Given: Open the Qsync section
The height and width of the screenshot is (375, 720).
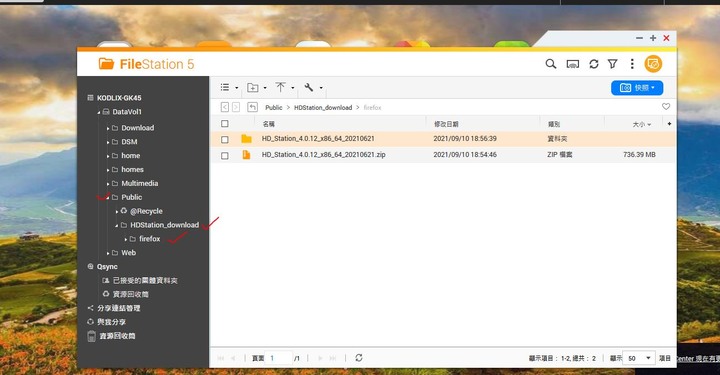Looking at the screenshot, I should (x=107, y=266).
